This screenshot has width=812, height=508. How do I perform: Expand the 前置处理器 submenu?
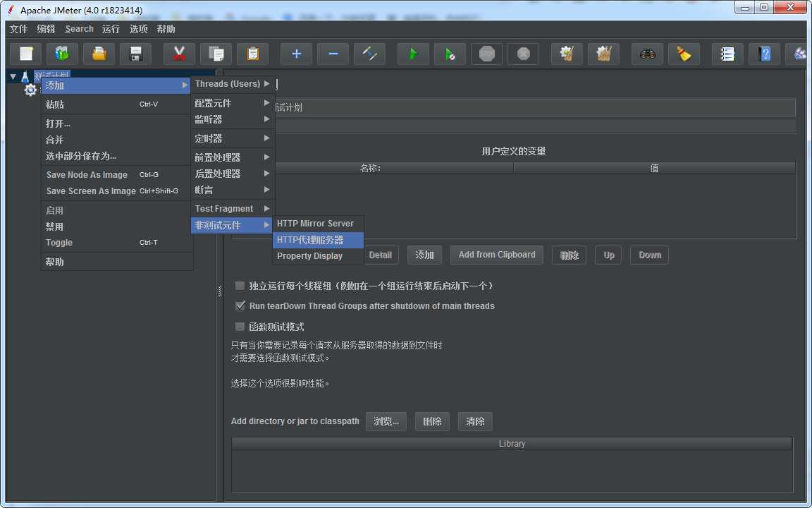click(x=233, y=157)
